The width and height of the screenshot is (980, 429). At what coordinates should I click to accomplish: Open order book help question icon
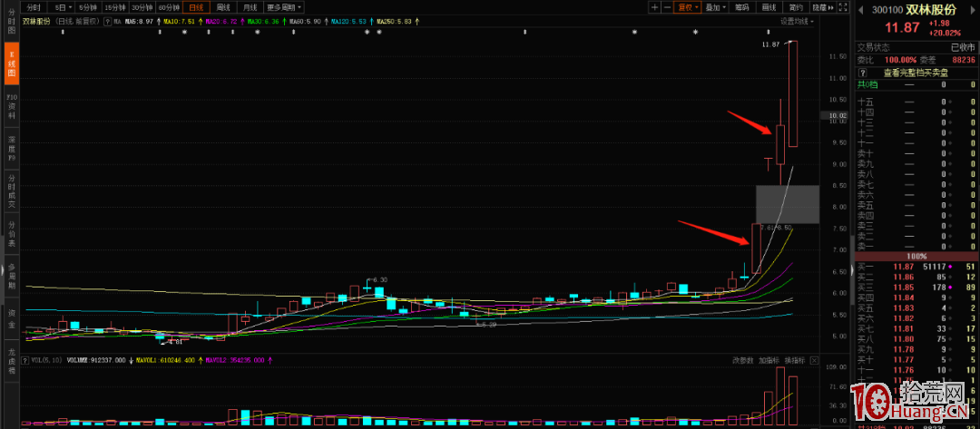click(863, 73)
